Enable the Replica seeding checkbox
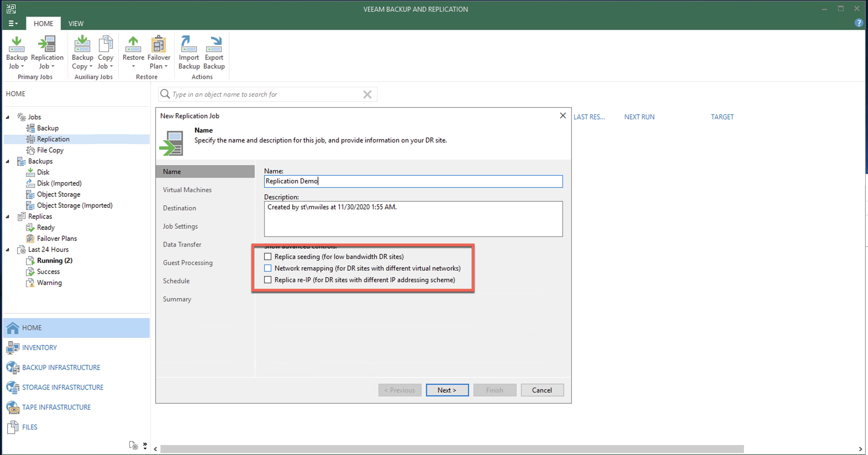This screenshot has height=455, width=868. pos(267,257)
